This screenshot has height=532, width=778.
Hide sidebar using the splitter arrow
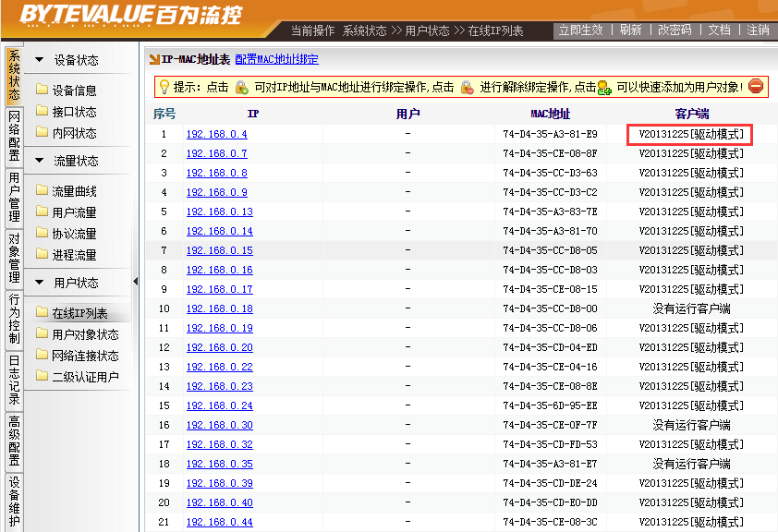coord(136,282)
